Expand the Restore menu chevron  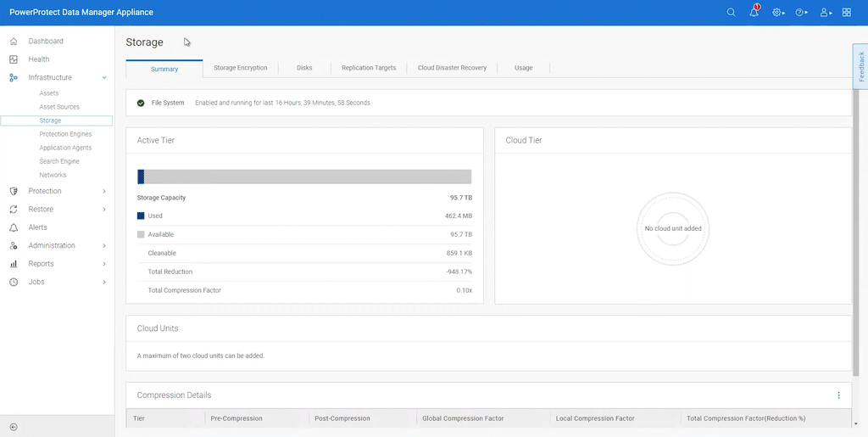(104, 210)
